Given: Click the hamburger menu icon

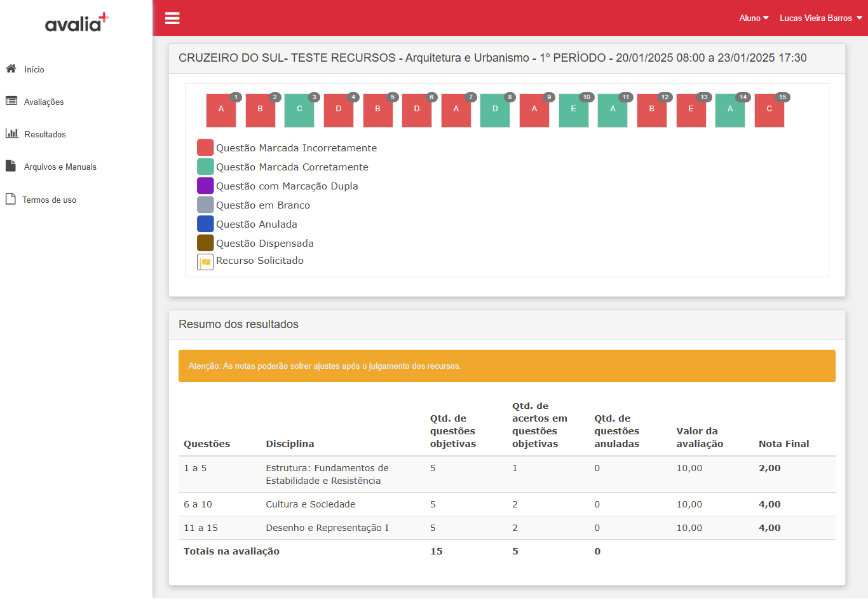Looking at the screenshot, I should pyautogui.click(x=172, y=18).
